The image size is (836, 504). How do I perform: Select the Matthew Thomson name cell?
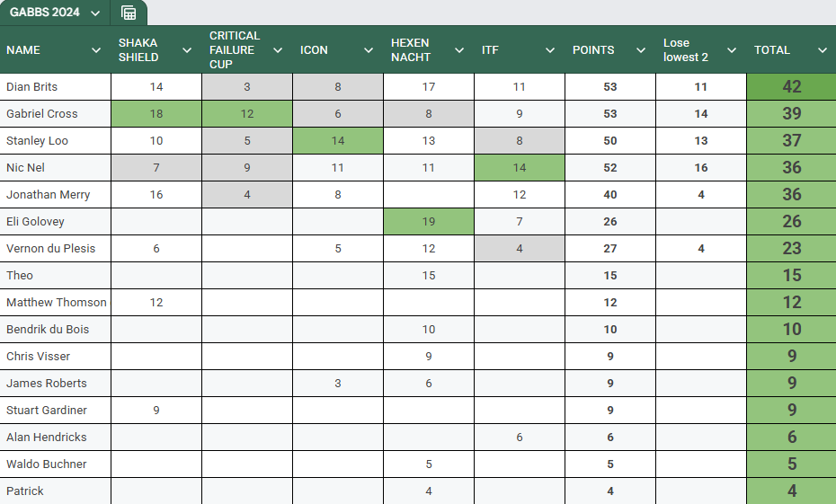point(56,303)
